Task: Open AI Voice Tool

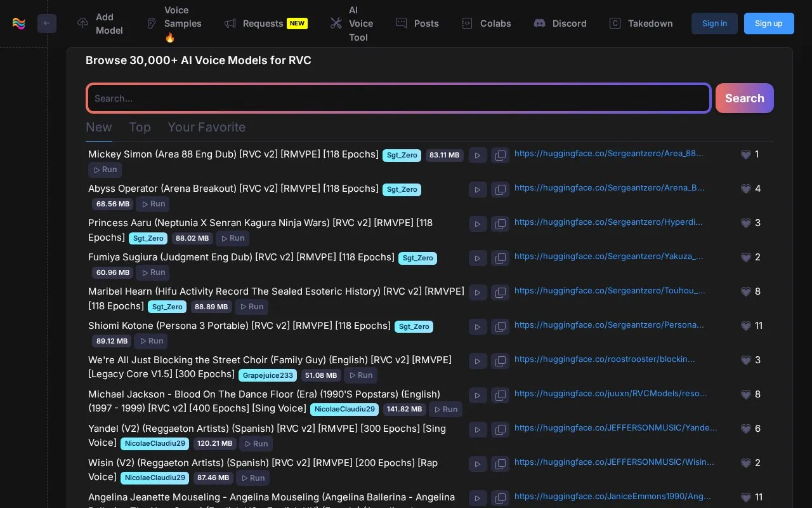Action: (352, 23)
